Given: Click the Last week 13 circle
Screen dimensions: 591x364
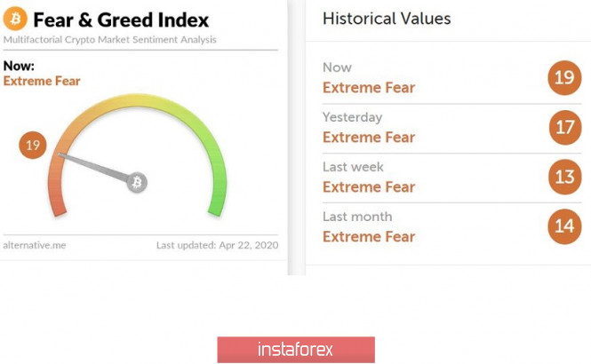Looking at the screenshot, I should [563, 178].
